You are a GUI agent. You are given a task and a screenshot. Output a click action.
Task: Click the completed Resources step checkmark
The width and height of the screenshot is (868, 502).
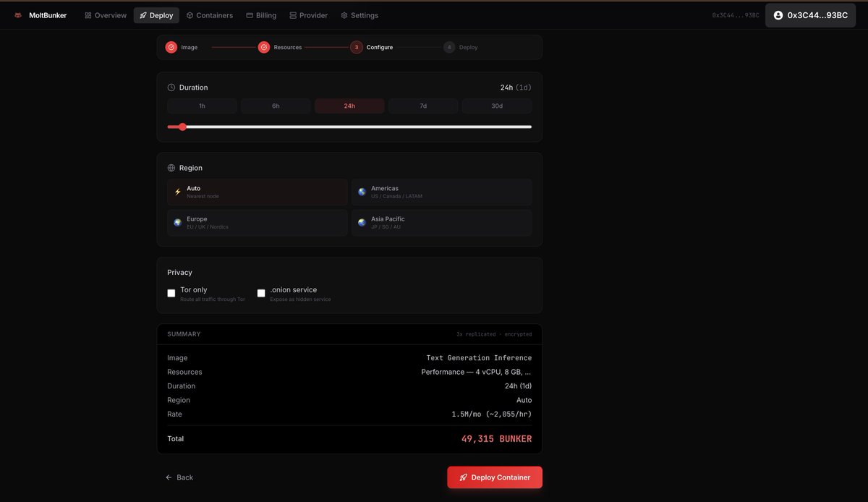coord(264,47)
